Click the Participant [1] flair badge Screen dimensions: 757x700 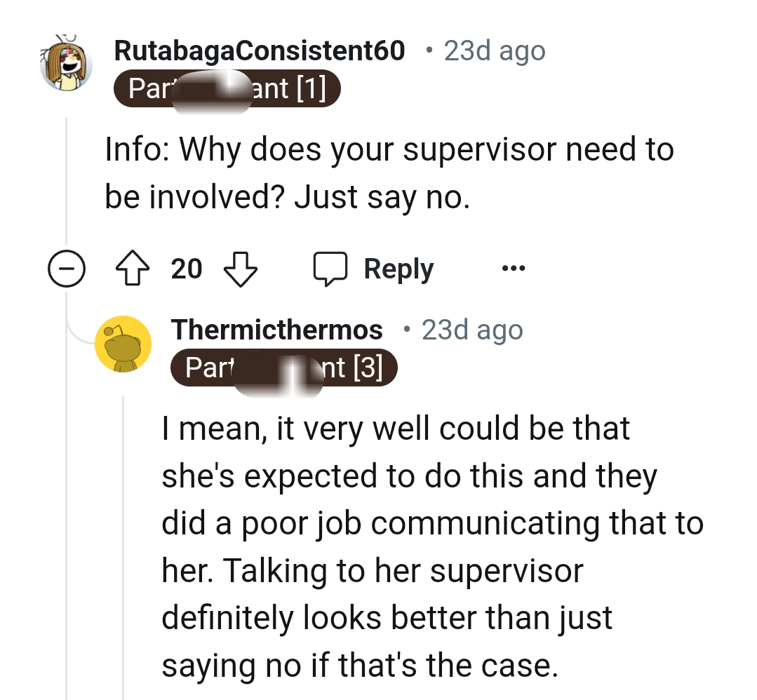click(226, 88)
